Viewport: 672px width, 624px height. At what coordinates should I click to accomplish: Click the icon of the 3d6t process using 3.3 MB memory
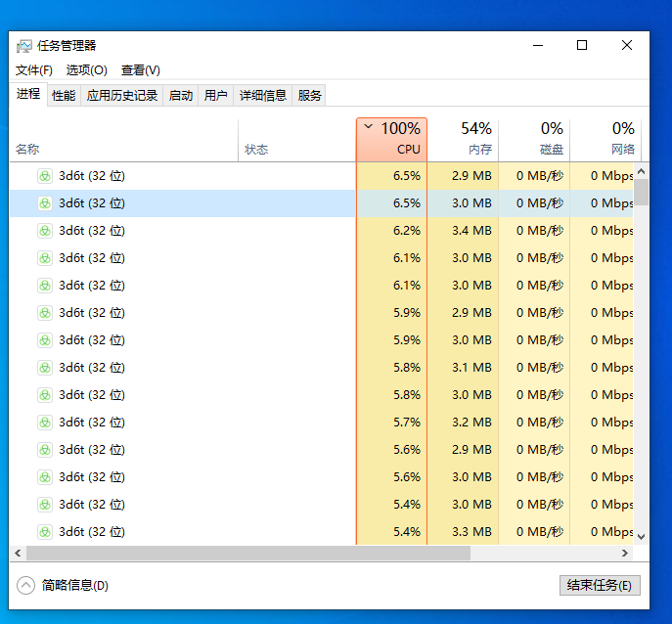[44, 532]
